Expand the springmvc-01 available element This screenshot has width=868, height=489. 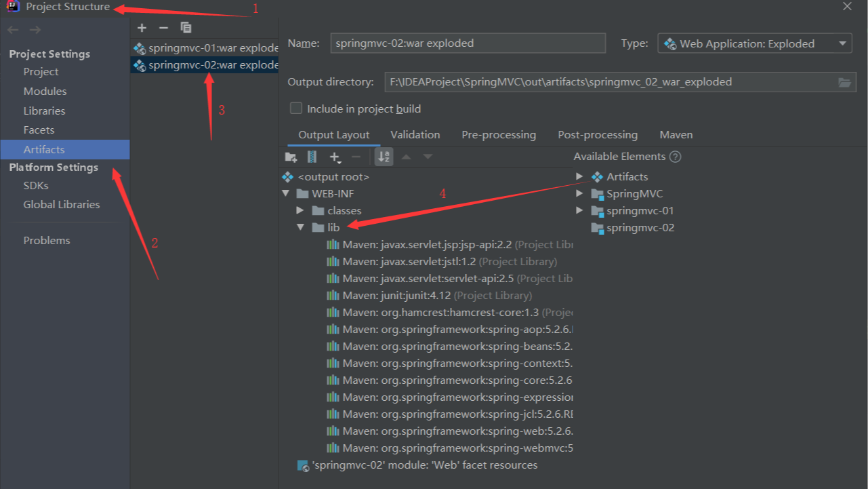coord(579,210)
